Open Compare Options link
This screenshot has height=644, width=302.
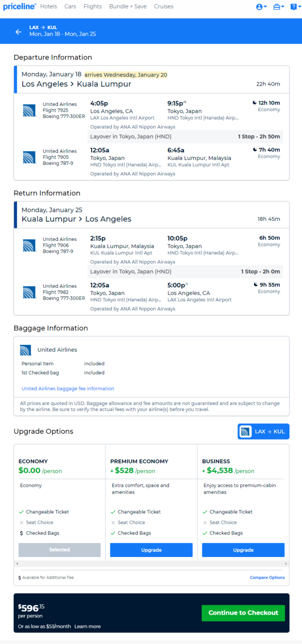point(267,577)
